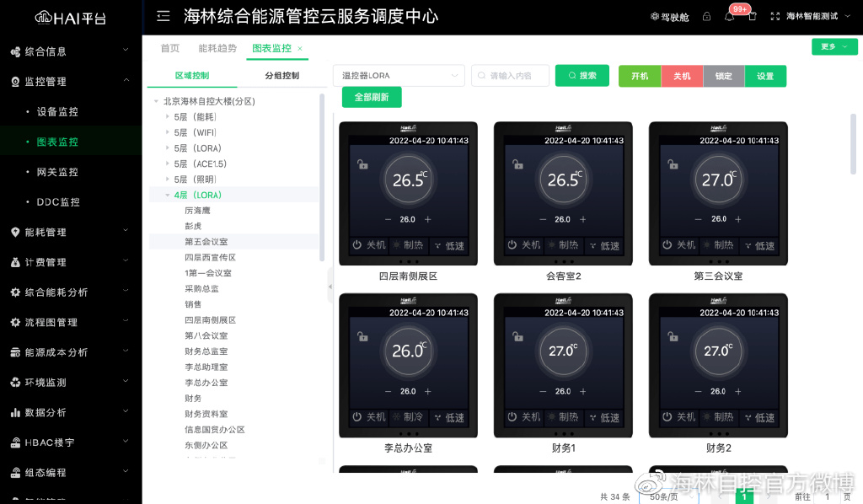
Task: Decrease setpoint on 财务2 thermostat
Action: [699, 391]
